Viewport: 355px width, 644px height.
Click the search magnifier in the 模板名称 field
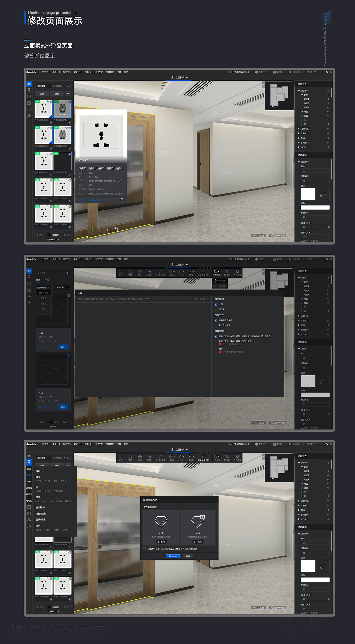tap(68, 273)
